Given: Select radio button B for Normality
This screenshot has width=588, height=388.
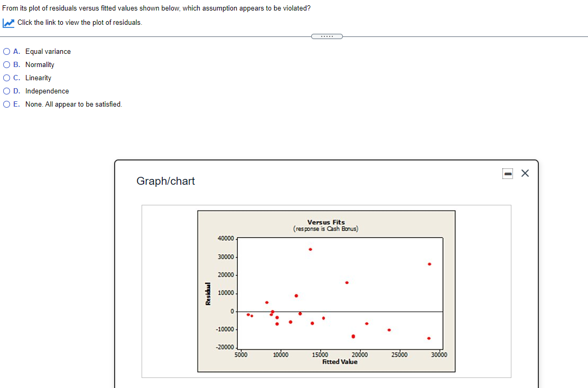Looking at the screenshot, I should coord(6,64).
